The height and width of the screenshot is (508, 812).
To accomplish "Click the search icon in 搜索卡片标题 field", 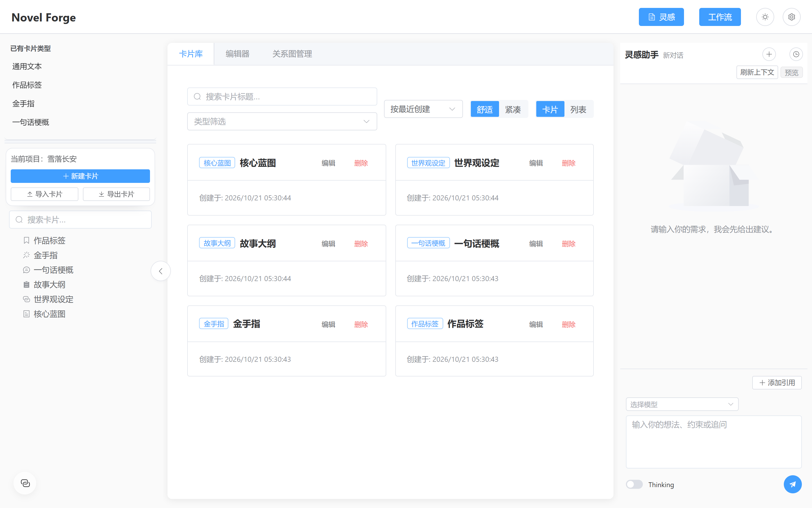I will click(x=197, y=97).
